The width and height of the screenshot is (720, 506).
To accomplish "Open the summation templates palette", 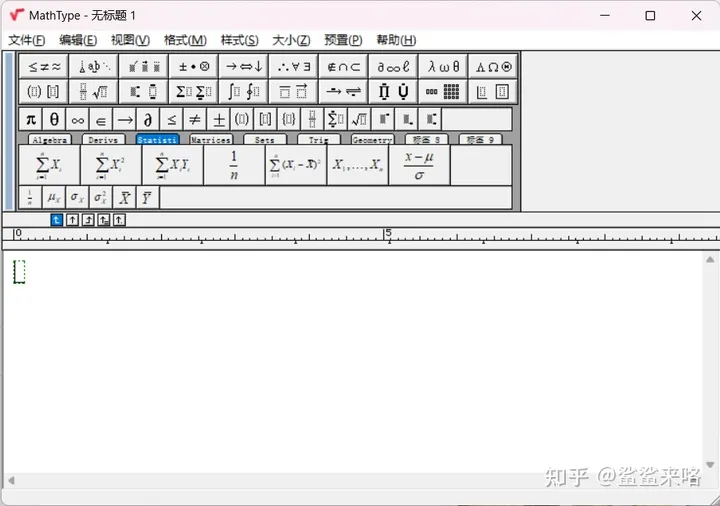I will 194,91.
